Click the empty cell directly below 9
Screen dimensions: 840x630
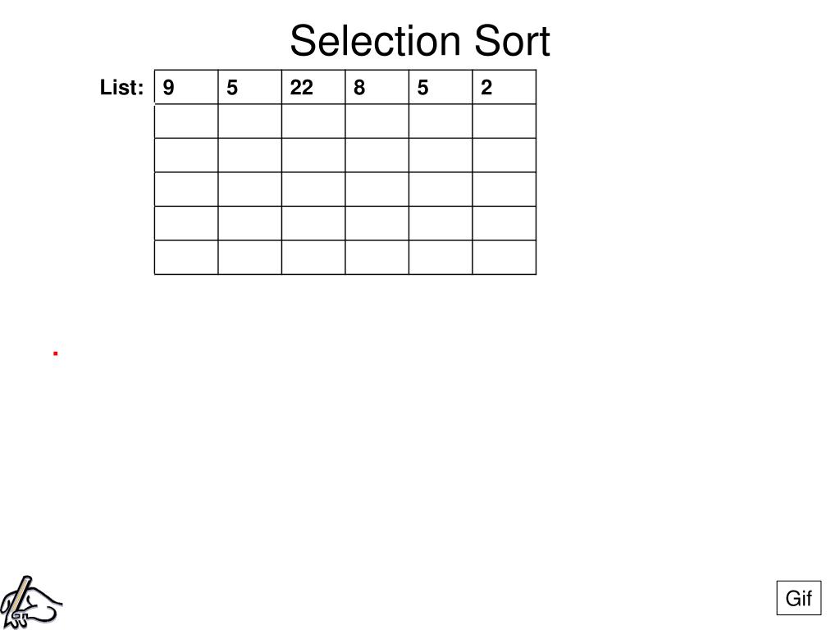click(186, 121)
